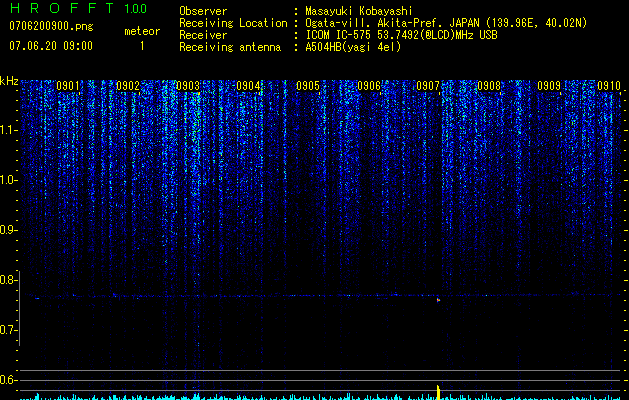Click the meteor count value 1
The height and width of the screenshot is (400, 629).
pos(142,46)
